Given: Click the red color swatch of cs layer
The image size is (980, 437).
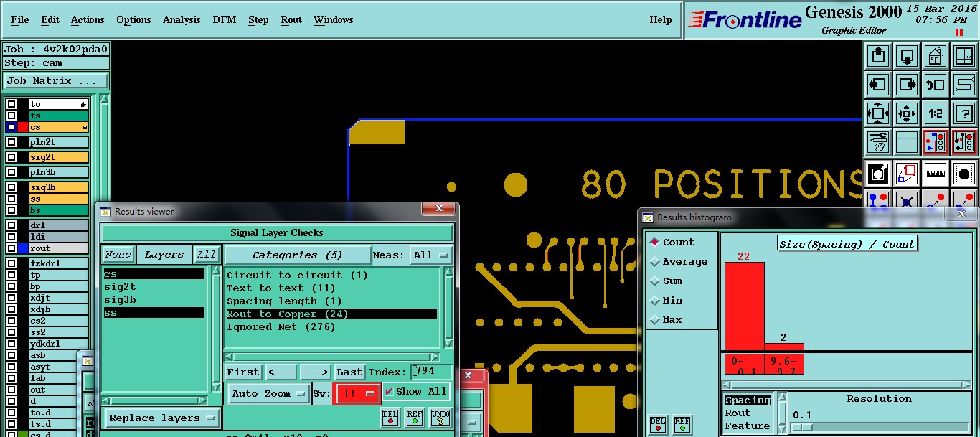Looking at the screenshot, I should pos(23,127).
